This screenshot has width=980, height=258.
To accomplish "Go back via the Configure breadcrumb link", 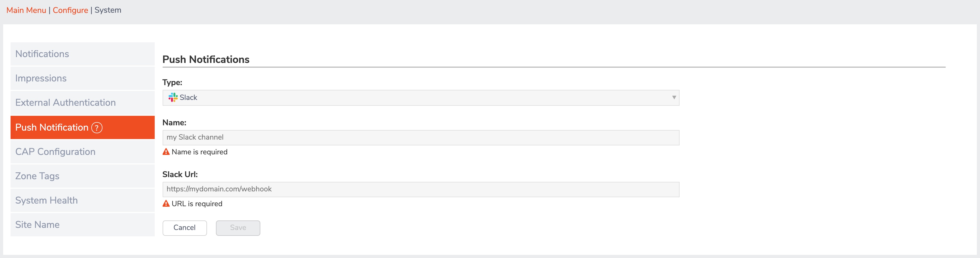I will click(x=70, y=10).
